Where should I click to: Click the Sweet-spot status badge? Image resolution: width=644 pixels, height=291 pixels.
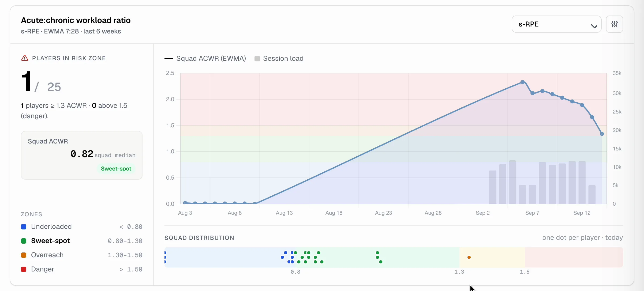coord(116,169)
